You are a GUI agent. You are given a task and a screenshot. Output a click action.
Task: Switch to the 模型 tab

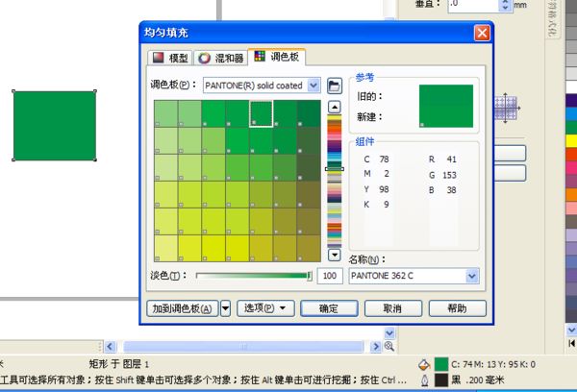[x=170, y=58]
